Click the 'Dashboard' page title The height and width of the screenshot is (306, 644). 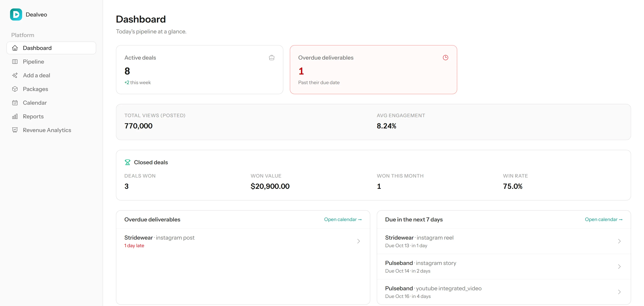tap(141, 19)
